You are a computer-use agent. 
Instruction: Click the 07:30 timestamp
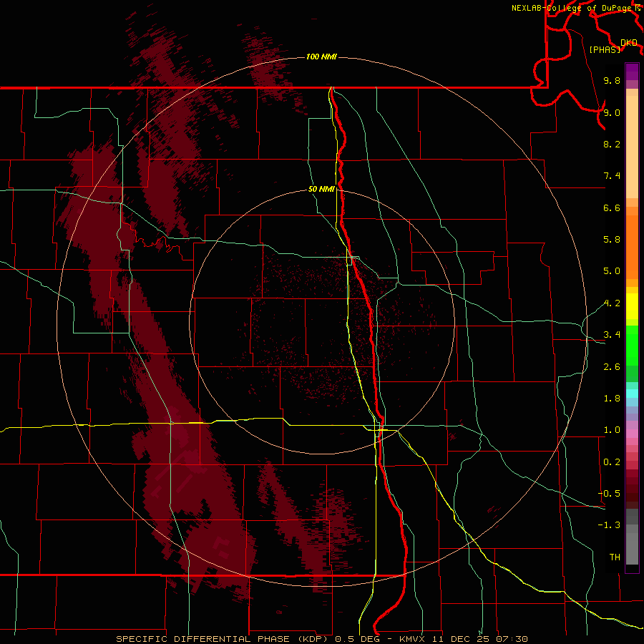(x=512, y=639)
